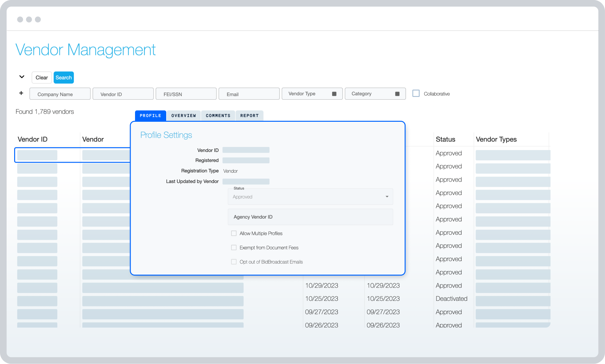The height and width of the screenshot is (364, 605).
Task: Click the plus icon to add search filter
Action: point(21,93)
